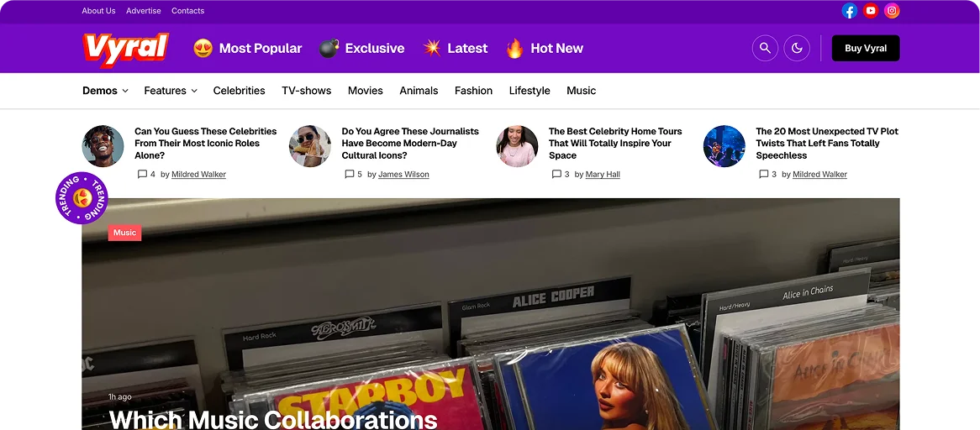Click the explosion emoji beside Latest

click(432, 48)
